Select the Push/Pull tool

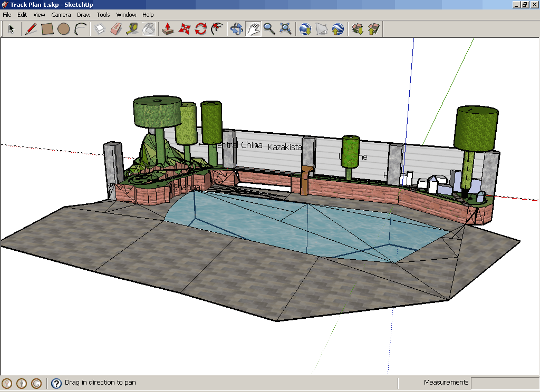click(168, 29)
